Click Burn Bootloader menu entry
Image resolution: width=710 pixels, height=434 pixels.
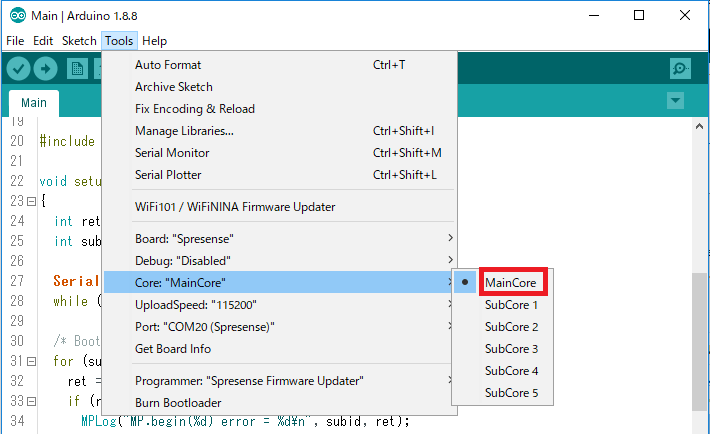click(177, 403)
